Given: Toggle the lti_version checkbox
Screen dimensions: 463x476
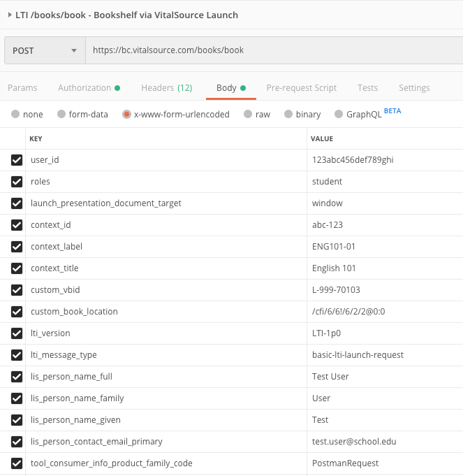Looking at the screenshot, I should [x=17, y=333].
